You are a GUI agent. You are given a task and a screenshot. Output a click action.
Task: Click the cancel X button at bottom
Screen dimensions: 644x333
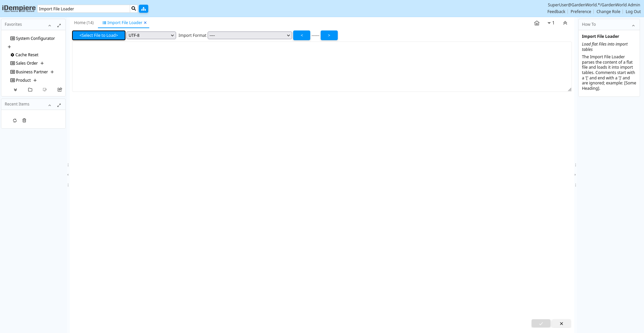(x=561, y=324)
